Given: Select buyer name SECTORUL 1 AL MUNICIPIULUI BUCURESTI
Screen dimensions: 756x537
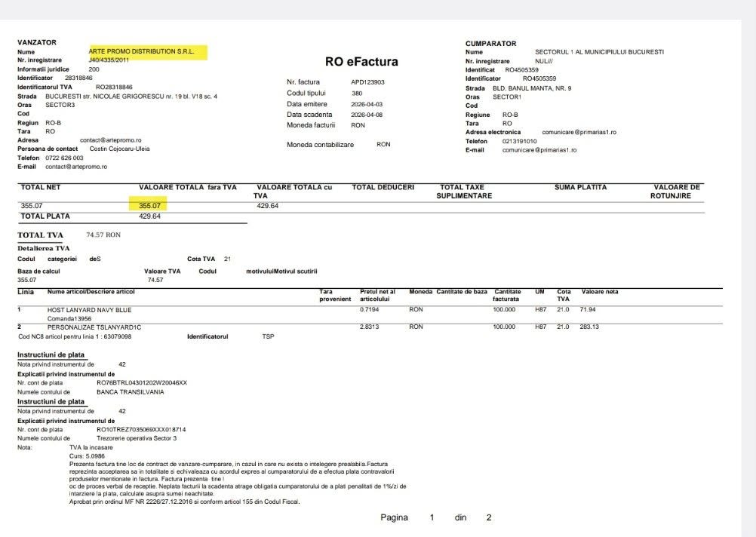Looking at the screenshot, I should (x=599, y=51).
